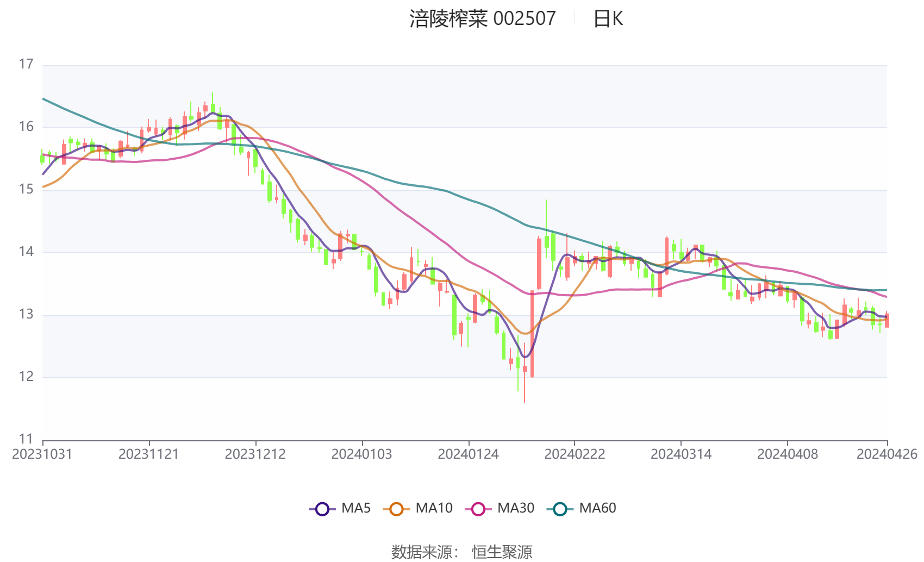Viewport: 924px width, 562px height.
Task: Toggle the MA5 series via its text label
Action: 356,508
